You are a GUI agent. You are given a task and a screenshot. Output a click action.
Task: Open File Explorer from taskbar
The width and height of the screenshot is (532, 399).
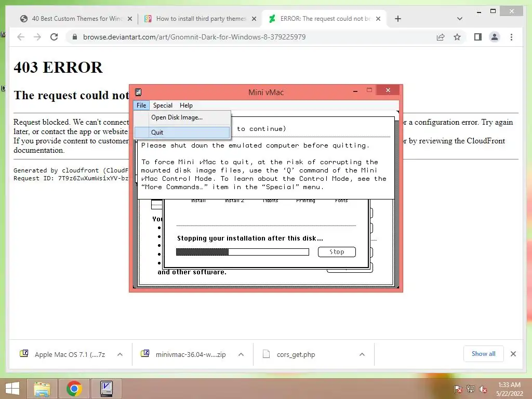coord(42,389)
